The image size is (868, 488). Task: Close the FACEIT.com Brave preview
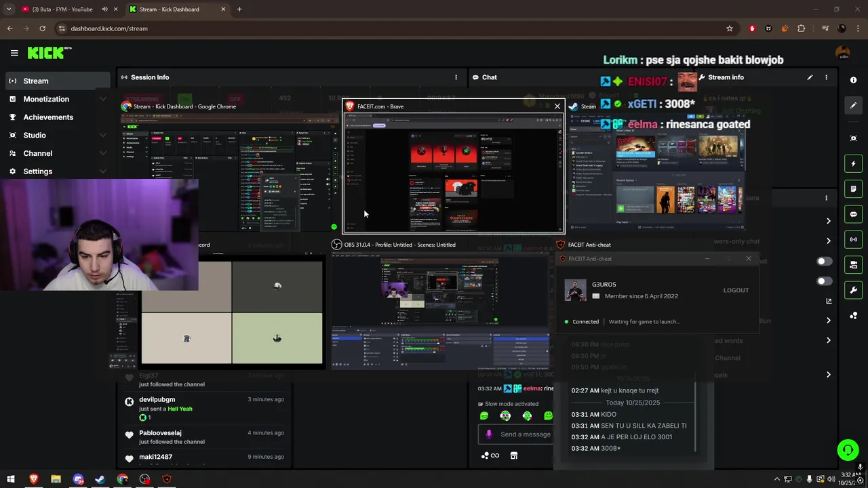pos(557,106)
